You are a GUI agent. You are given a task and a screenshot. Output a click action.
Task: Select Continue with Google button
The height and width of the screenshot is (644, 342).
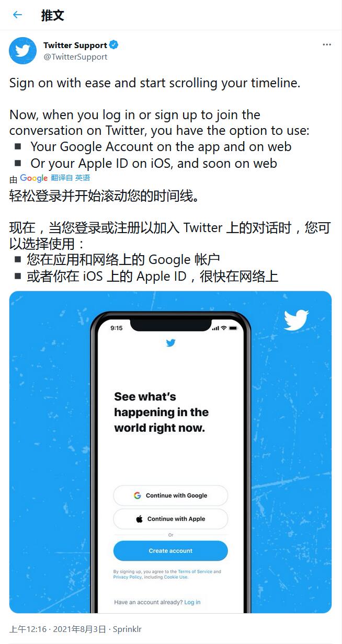(x=170, y=496)
